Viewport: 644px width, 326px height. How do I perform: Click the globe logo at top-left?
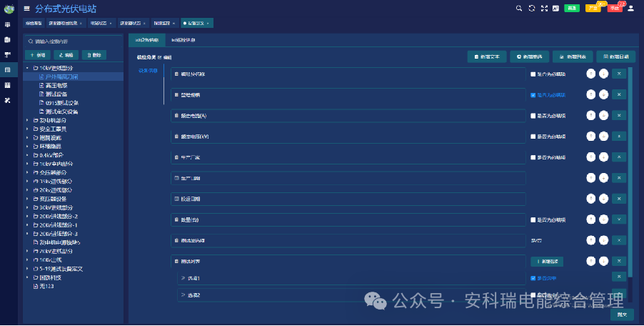(x=9, y=9)
